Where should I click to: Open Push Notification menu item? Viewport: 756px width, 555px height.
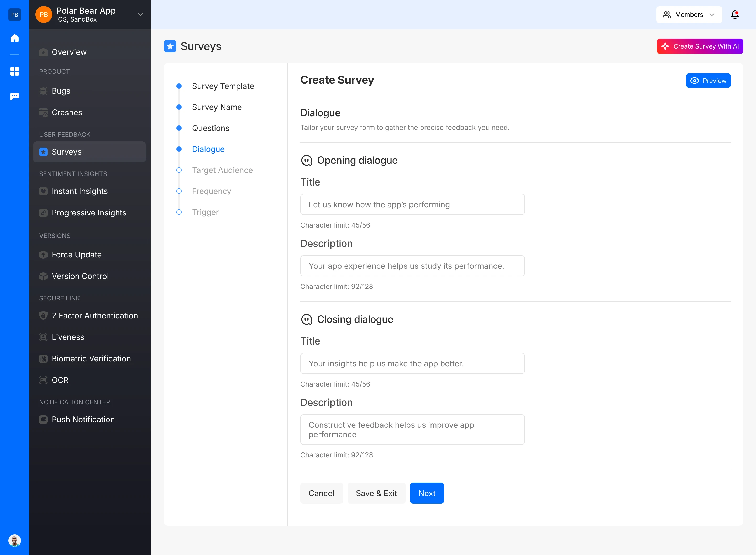[x=83, y=419]
